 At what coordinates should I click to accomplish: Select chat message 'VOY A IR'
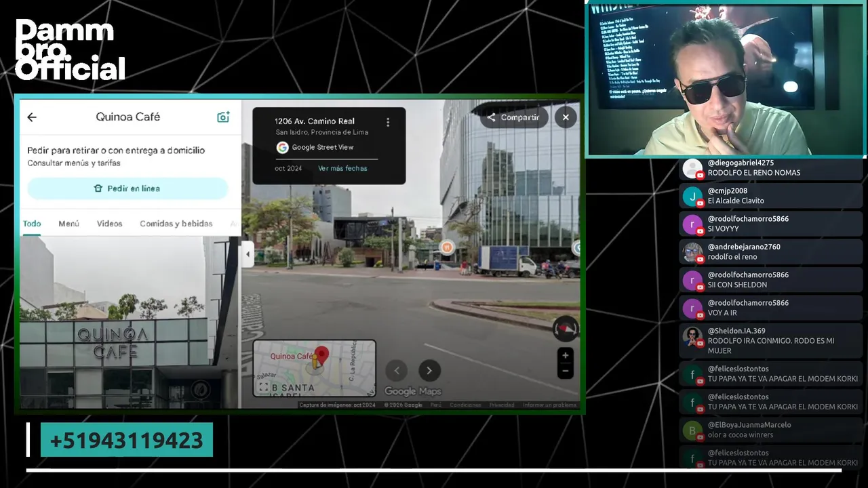(722, 313)
